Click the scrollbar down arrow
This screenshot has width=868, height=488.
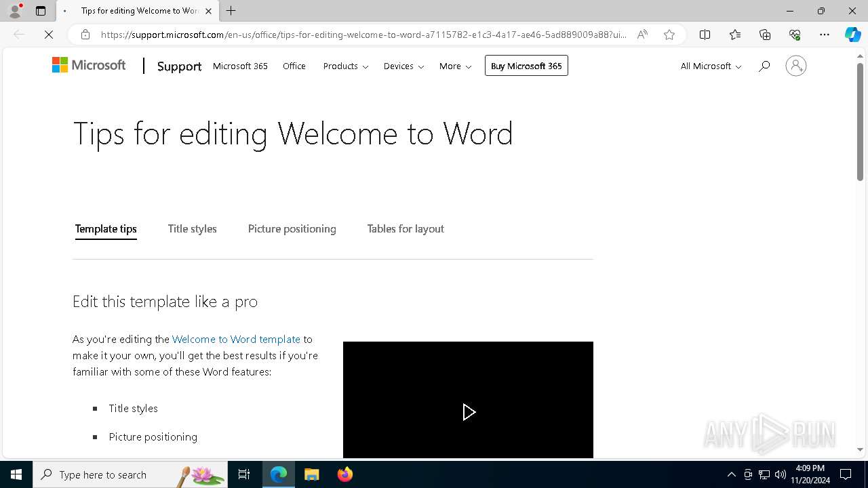pos(860,449)
